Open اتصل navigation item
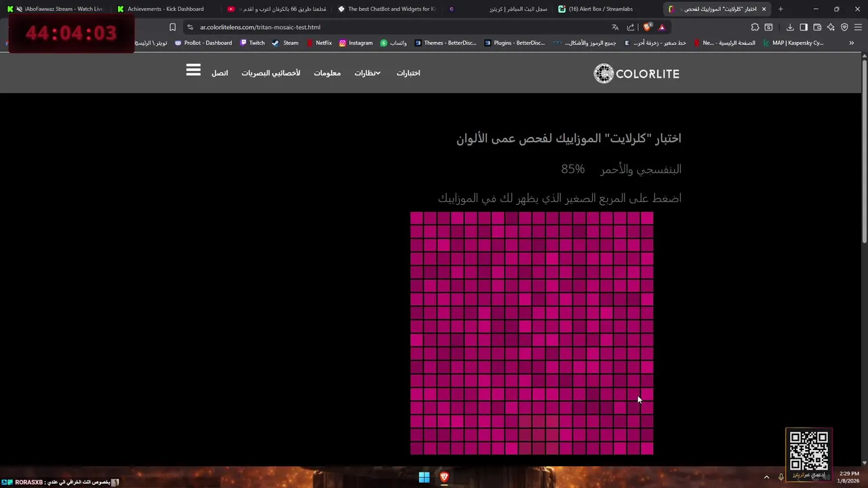868x488 pixels. click(x=220, y=73)
